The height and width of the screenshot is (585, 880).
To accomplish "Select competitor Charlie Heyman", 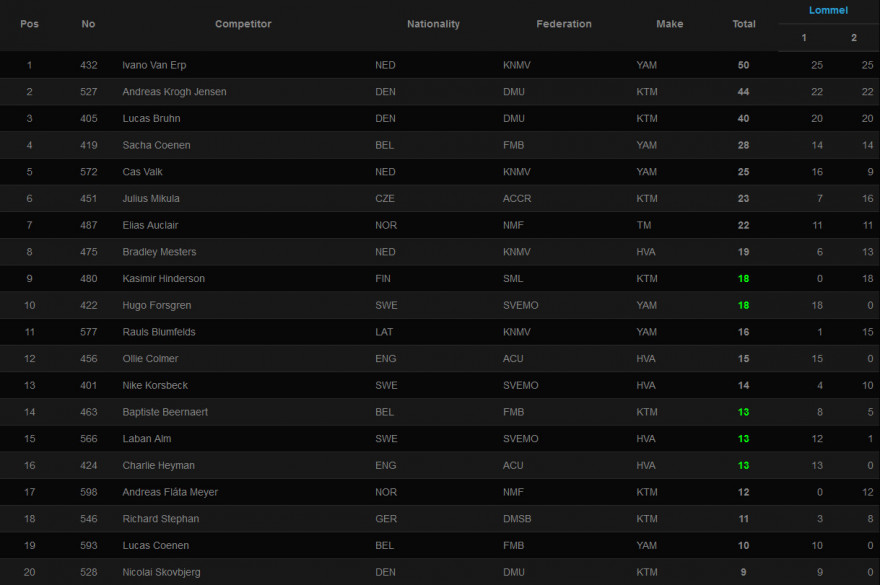I will (x=159, y=465).
